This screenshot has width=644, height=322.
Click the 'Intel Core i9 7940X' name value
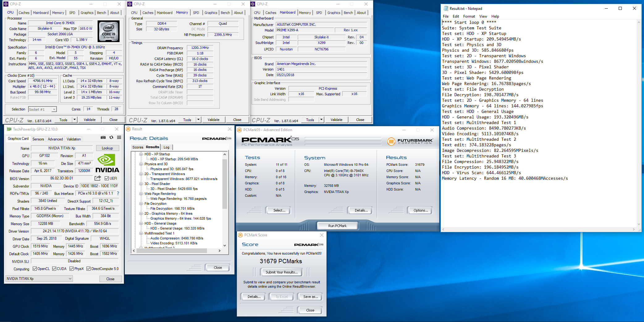(x=60, y=23)
